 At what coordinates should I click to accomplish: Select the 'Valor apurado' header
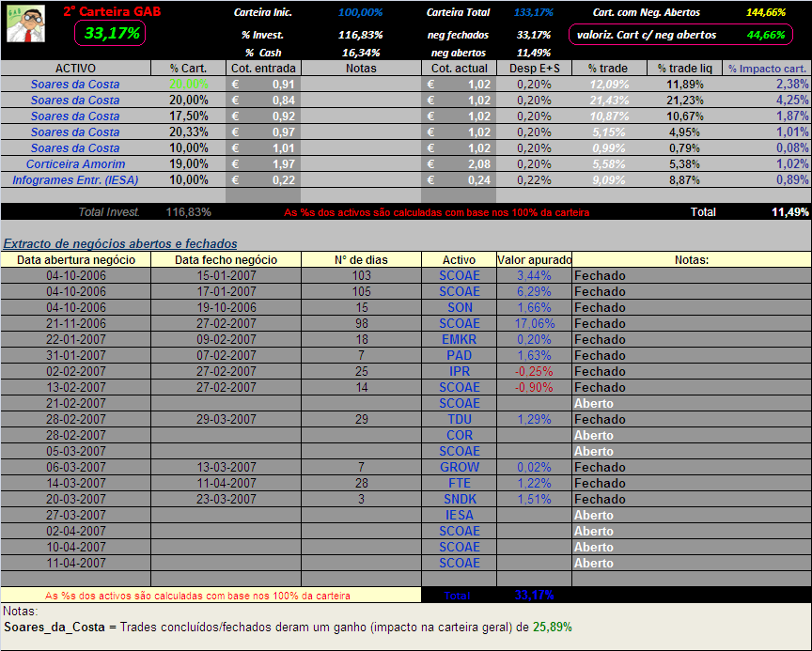[535, 260]
